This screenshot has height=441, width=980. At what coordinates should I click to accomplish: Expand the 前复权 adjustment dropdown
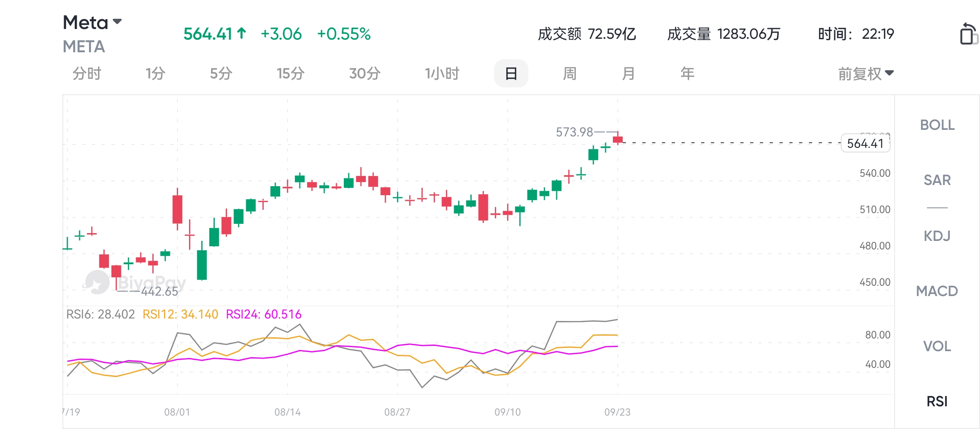click(866, 74)
